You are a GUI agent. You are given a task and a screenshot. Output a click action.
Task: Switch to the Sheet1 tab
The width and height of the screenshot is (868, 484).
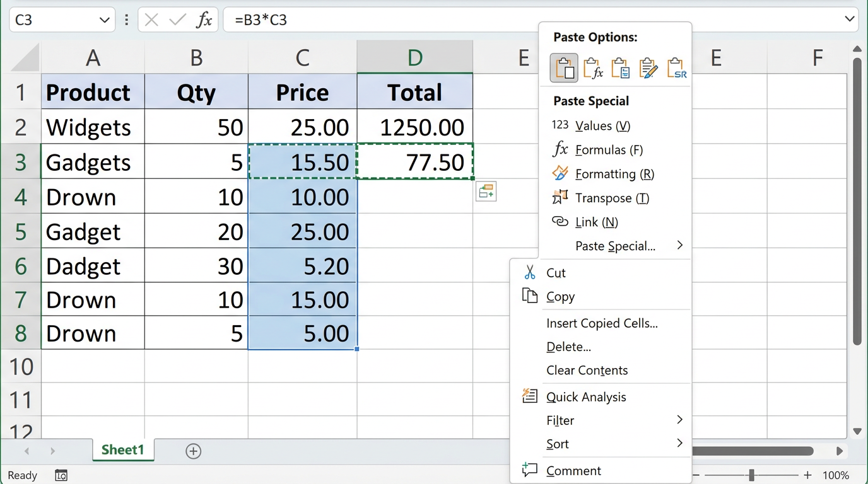[122, 450]
